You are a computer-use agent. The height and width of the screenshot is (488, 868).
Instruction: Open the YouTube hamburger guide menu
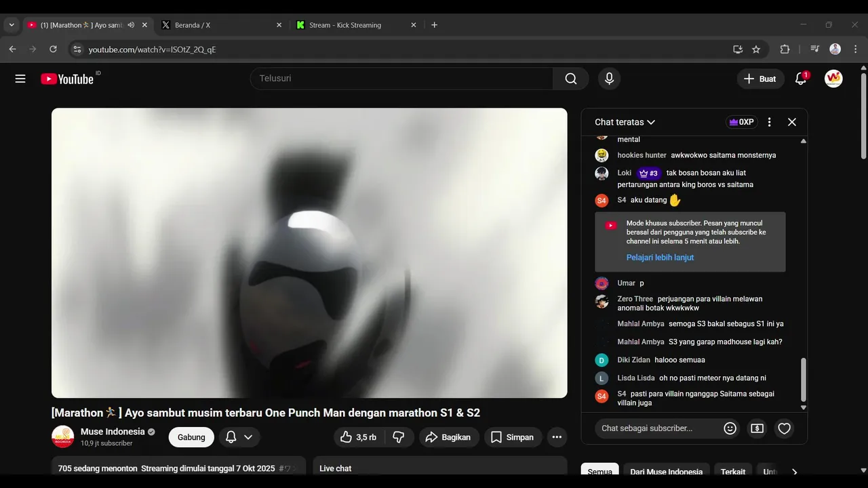coord(20,79)
